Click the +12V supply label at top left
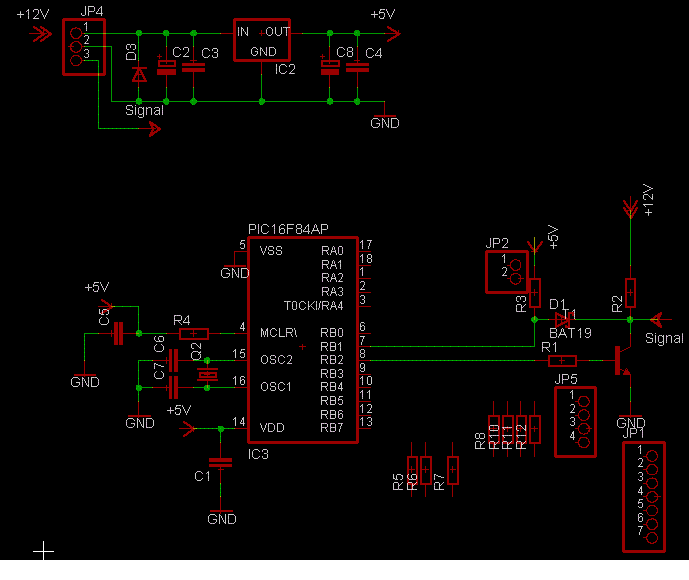Image resolution: width=689 pixels, height=580 pixels. point(32,15)
